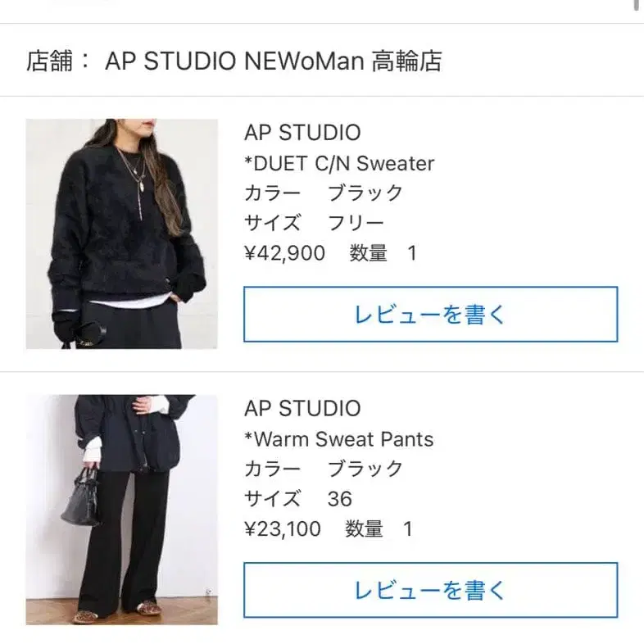Screen dimensions: 644x644
Task: Click 数量 1 beside the ¥42,900 price
Action: tap(383, 253)
